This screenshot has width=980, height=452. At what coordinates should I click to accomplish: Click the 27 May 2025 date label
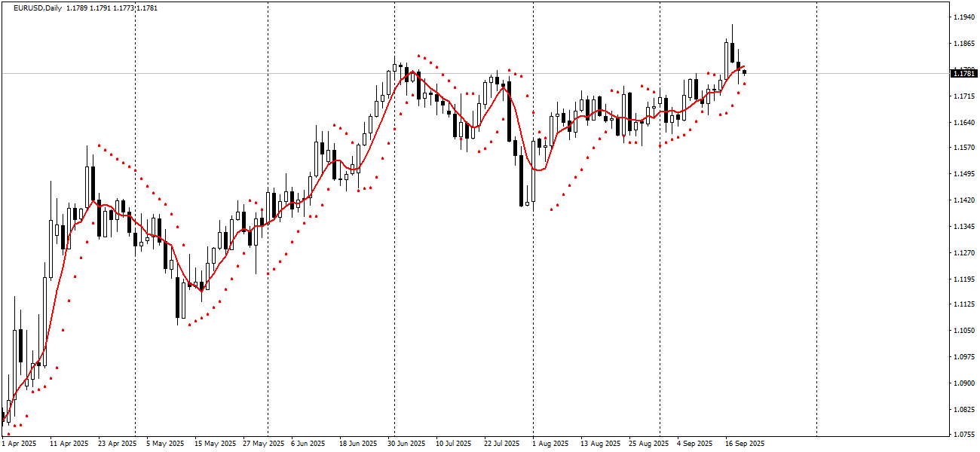pos(264,444)
